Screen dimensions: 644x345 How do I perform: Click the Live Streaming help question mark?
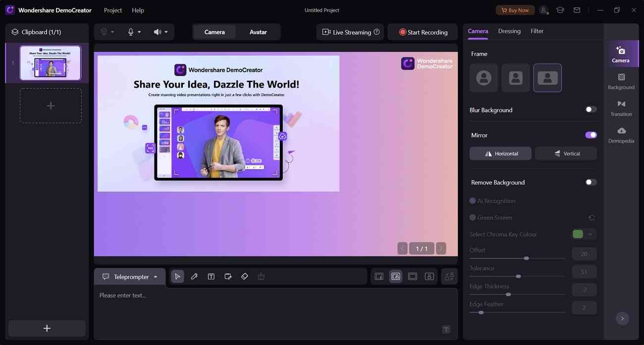[376, 32]
